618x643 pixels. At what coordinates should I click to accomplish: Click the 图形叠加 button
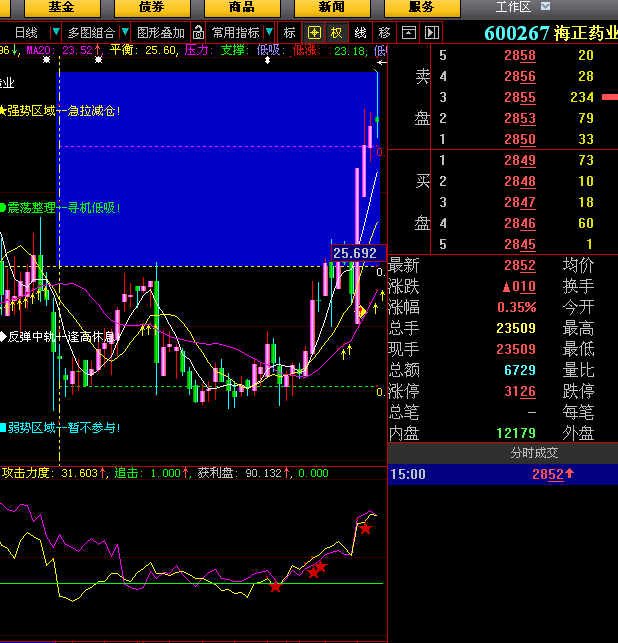click(x=161, y=32)
